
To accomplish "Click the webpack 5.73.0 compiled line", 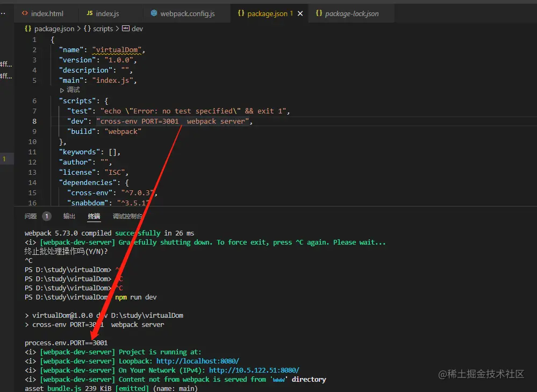I will point(109,233).
